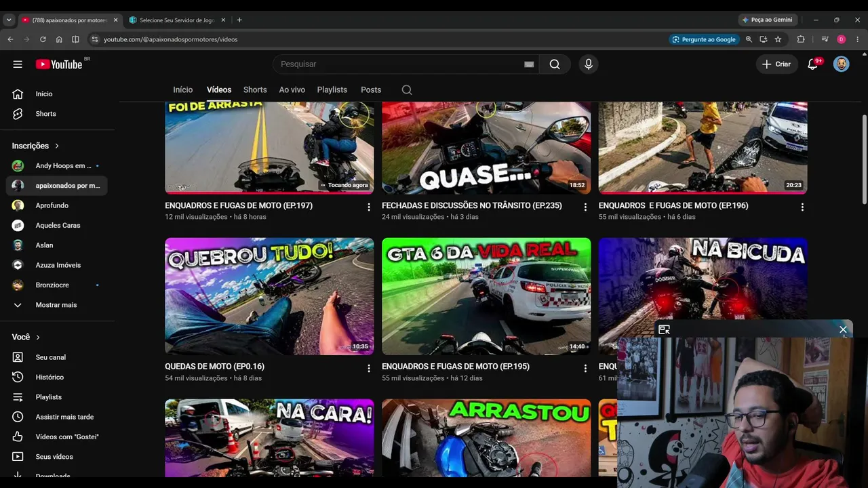Open the Azuza Imóveis channel subscription
868x488 pixels.
point(58,265)
